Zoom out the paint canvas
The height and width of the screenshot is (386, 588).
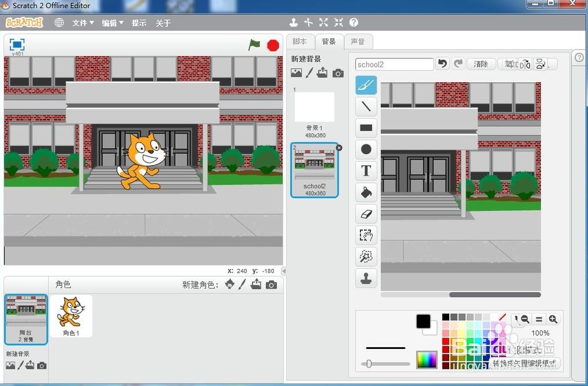(x=525, y=319)
